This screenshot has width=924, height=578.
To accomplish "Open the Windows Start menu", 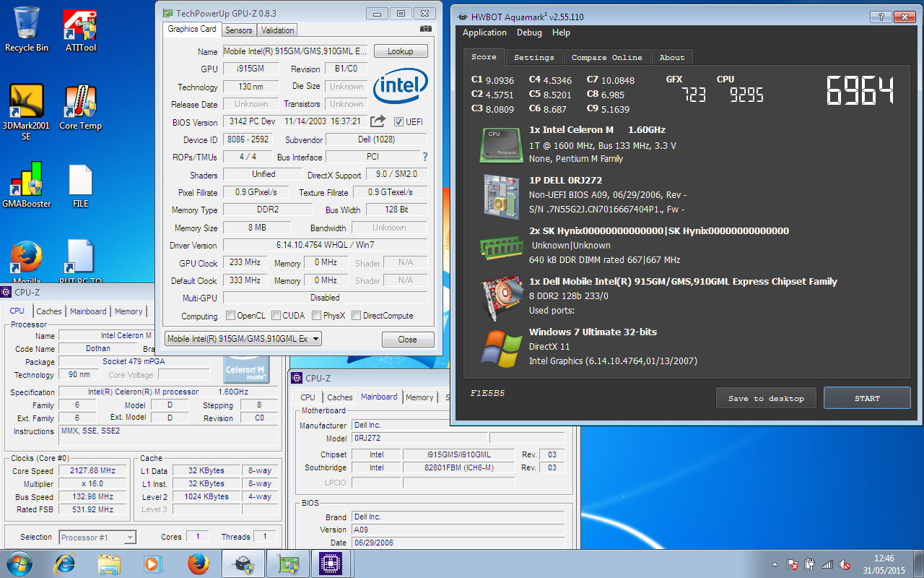I will (19, 564).
